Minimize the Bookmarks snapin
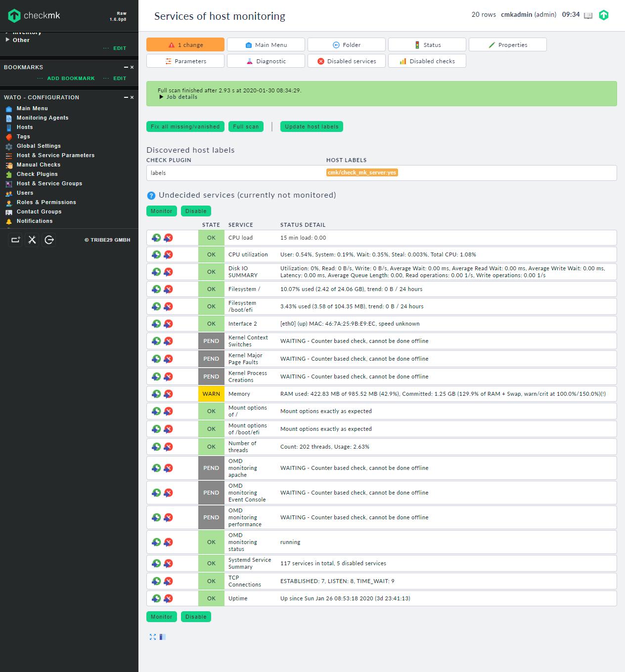Viewport: 625px width, 672px height. [126, 67]
